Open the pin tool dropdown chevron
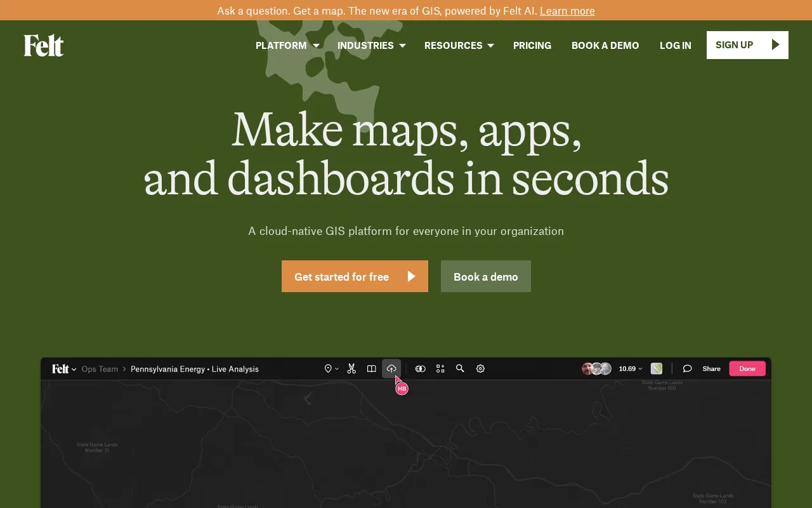The width and height of the screenshot is (812, 508). 336,369
